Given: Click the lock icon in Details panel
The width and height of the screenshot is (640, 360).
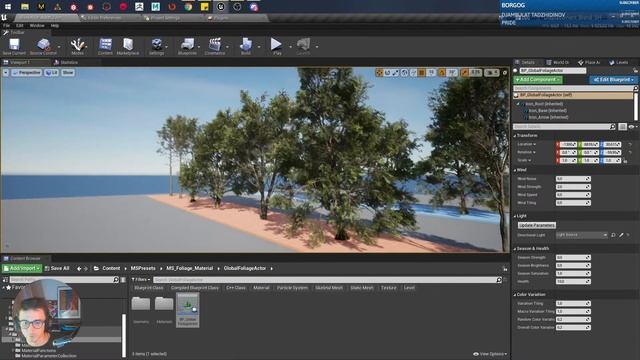Looking at the screenshot, I should 635,71.
